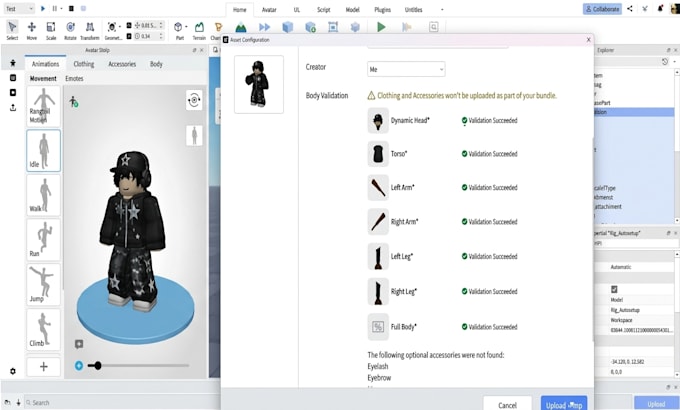
Task: Switch to the Model ribbon tab
Action: click(x=352, y=10)
